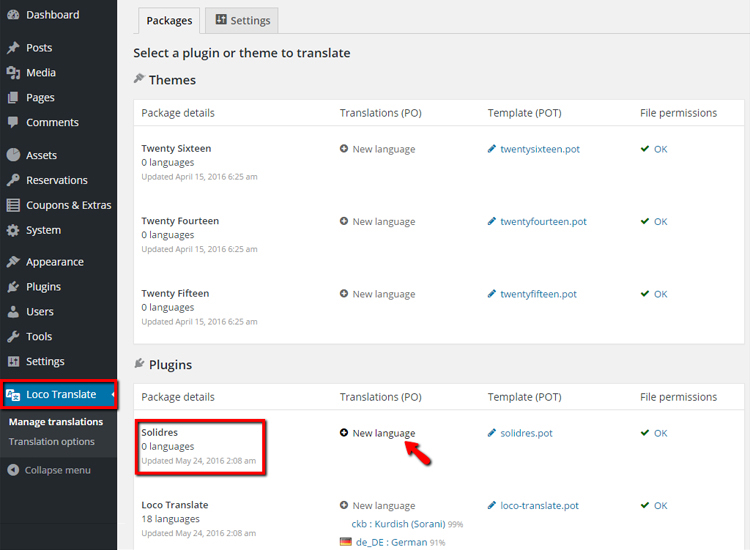Add New language for Twenty Fifteen
The image size is (750, 550).
(x=384, y=294)
